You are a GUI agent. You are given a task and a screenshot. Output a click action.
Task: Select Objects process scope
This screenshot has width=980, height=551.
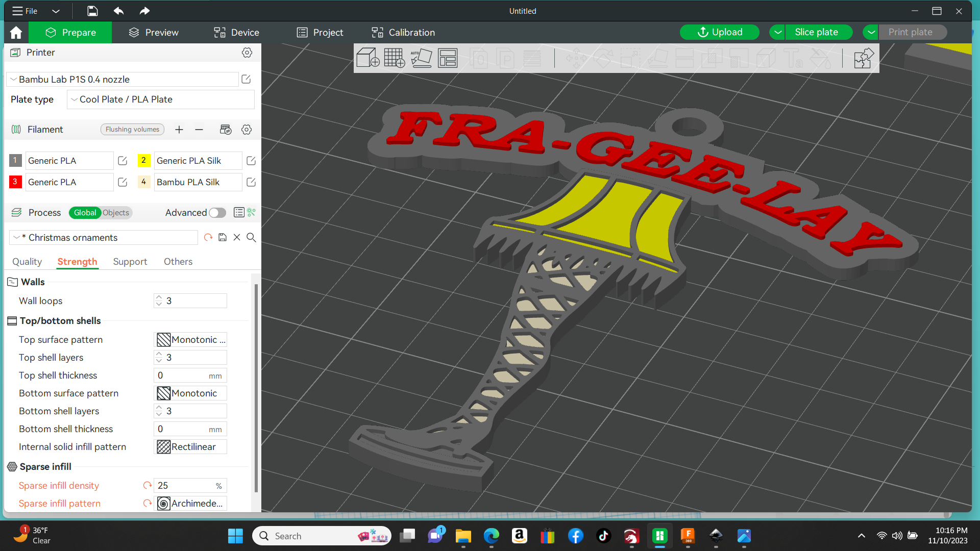coord(116,213)
